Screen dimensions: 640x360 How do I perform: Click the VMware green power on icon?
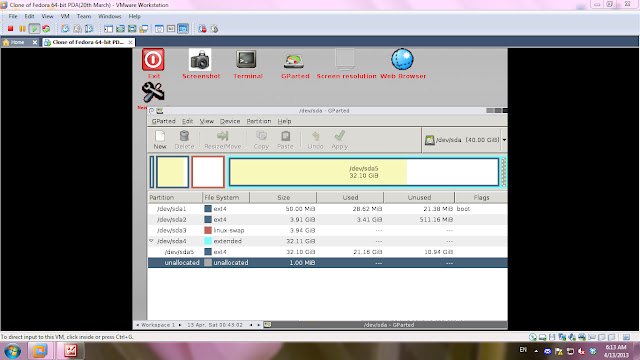point(34,29)
